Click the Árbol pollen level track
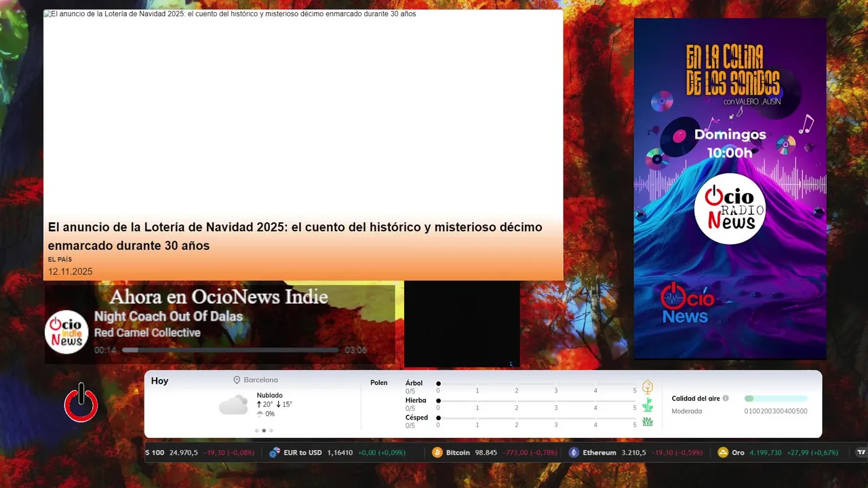868x488 pixels. coord(536,384)
